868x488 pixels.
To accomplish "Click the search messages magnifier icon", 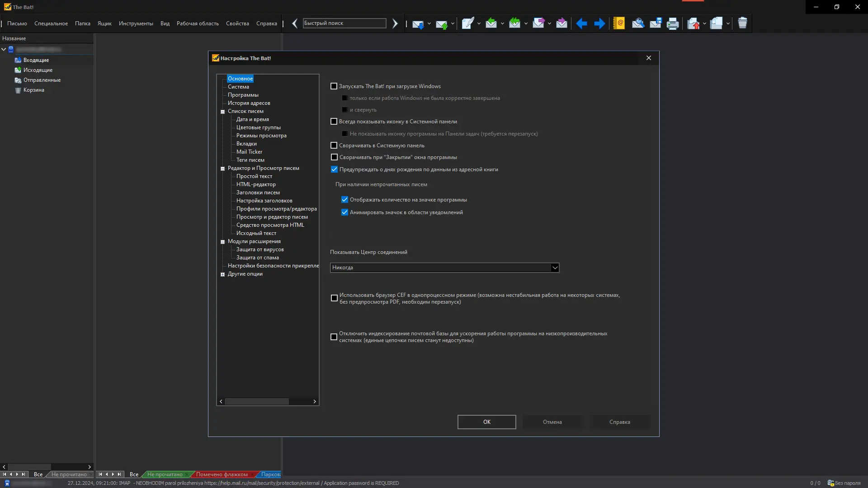I will 638,23.
